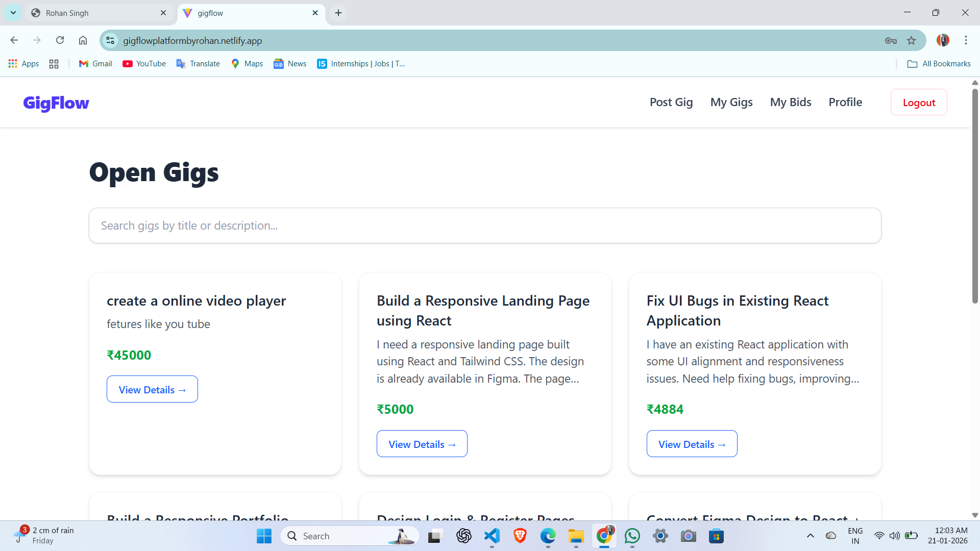Click the taskbar Search box
980x551 pixels.
(x=350, y=536)
